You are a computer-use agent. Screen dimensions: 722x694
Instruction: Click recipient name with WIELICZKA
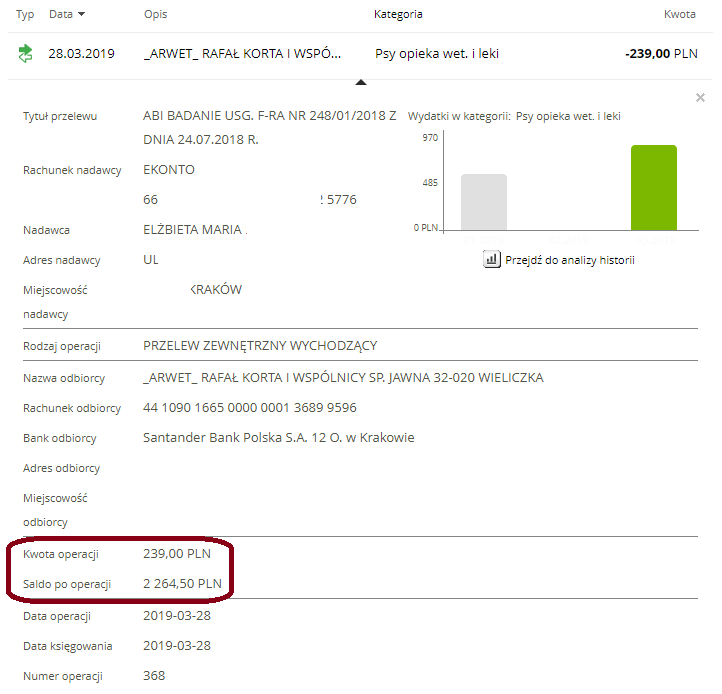coord(343,378)
